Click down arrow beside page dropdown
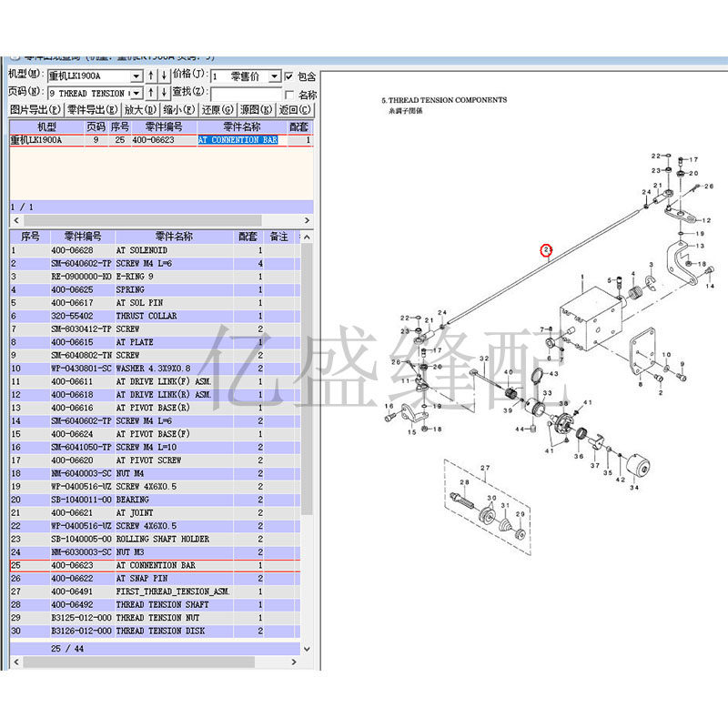Image resolution: width=728 pixels, height=728 pixels. [x=165, y=93]
